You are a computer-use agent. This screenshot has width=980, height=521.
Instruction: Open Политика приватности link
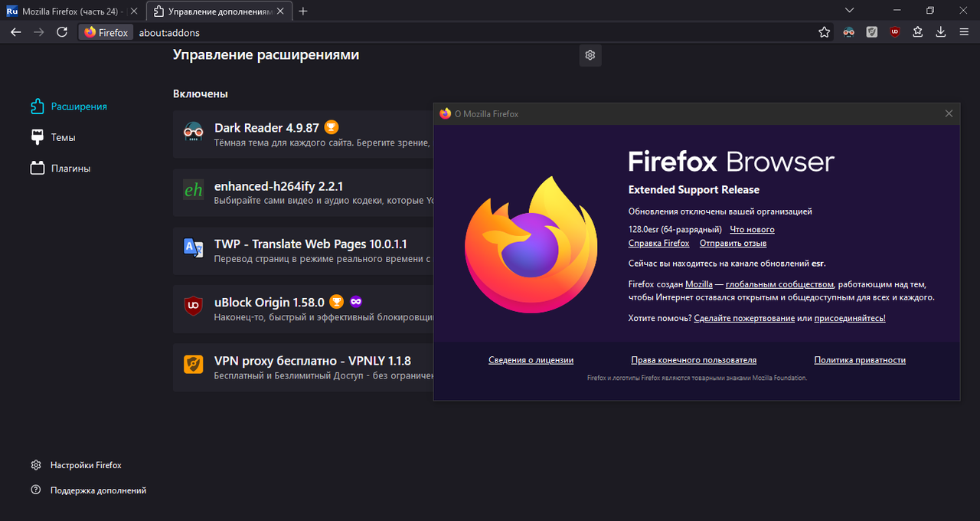860,360
